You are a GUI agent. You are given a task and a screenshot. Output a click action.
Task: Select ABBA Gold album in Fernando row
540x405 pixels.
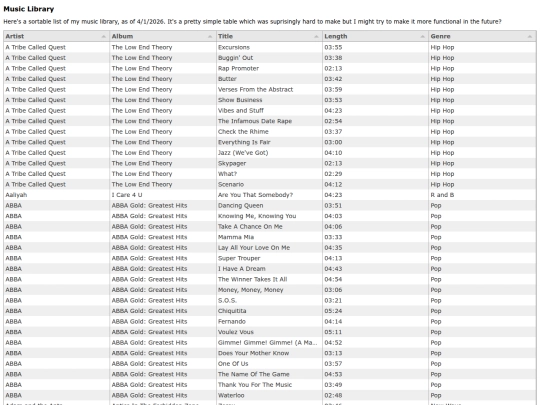163,322
